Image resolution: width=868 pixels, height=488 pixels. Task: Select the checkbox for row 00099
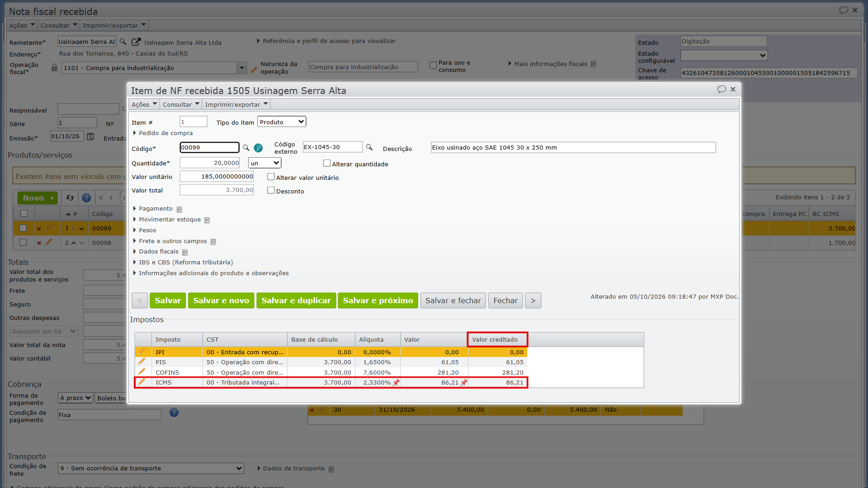tap(24, 228)
